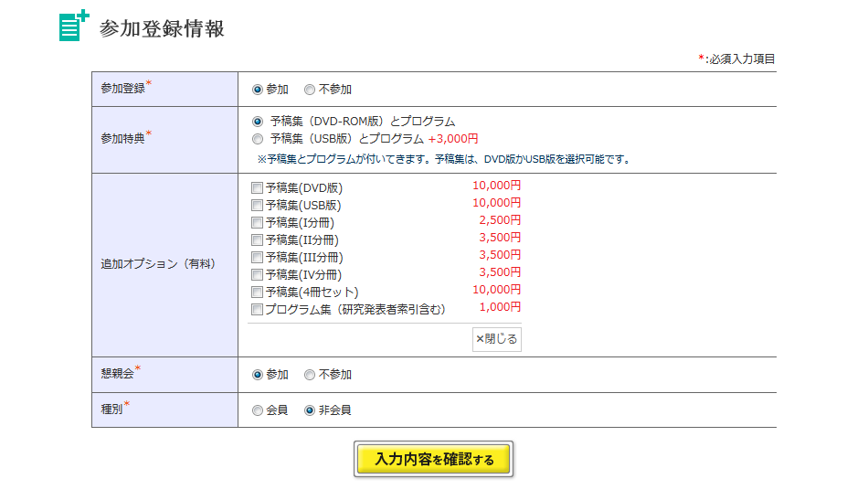Check the 予稿集(4冊セット) option
Screen dimensions: 868x500
(x=257, y=293)
